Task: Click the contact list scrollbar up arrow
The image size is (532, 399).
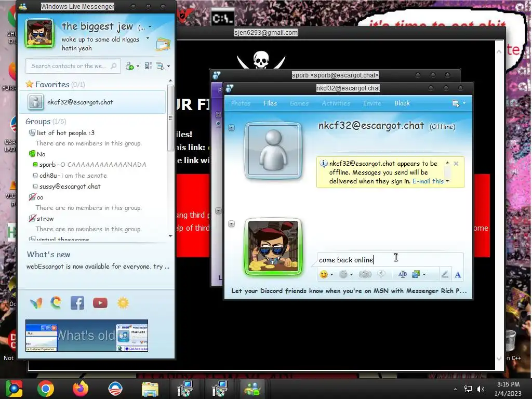Action: 170,81
